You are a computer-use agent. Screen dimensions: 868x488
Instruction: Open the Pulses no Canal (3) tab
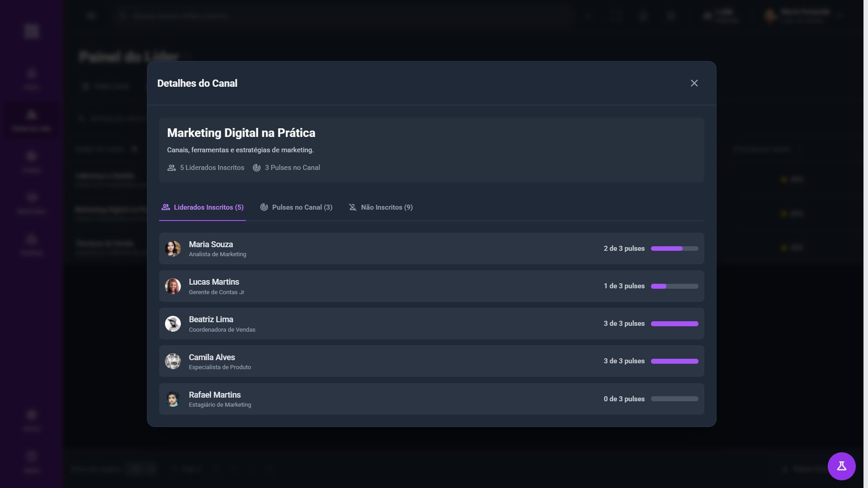(x=296, y=207)
